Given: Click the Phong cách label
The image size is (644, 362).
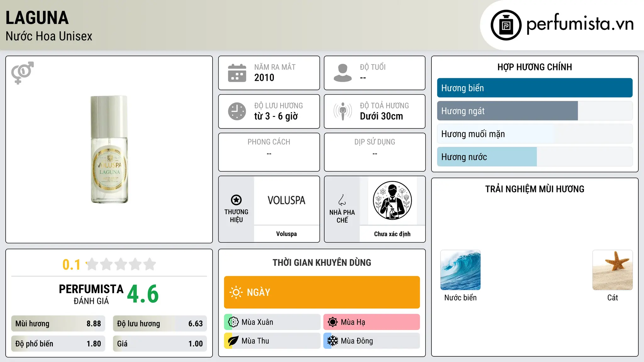Looking at the screenshot, I should click(x=269, y=142).
